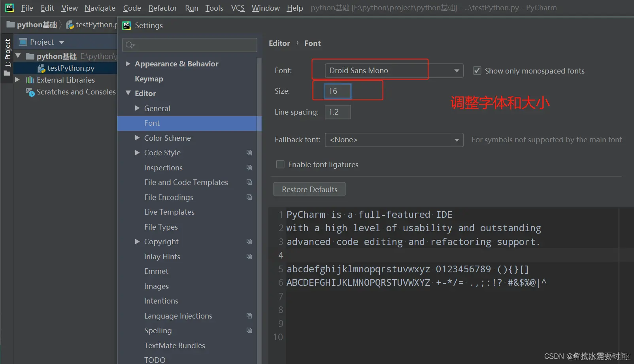Open the Code menu
Screen dimensions: 634x364
click(x=132, y=8)
